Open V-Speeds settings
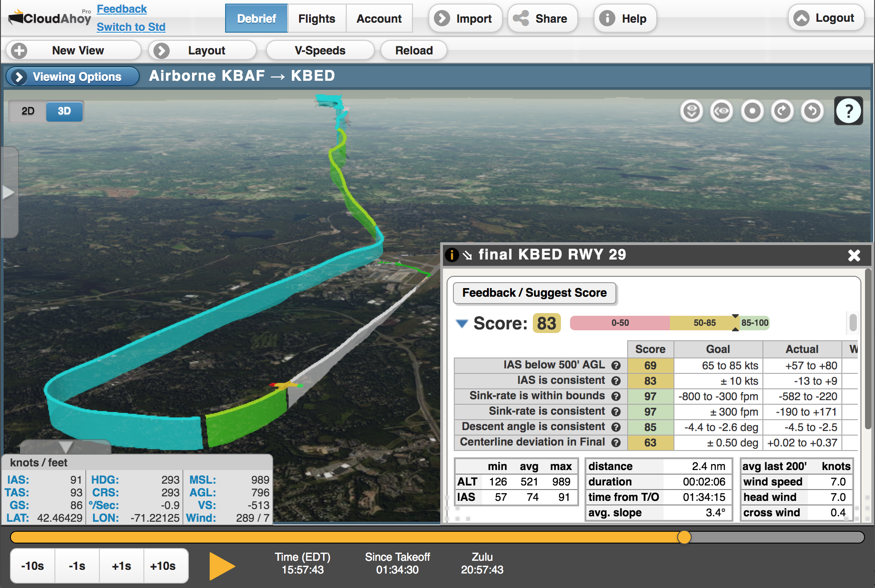Screen dimensions: 875x588 click(x=320, y=50)
